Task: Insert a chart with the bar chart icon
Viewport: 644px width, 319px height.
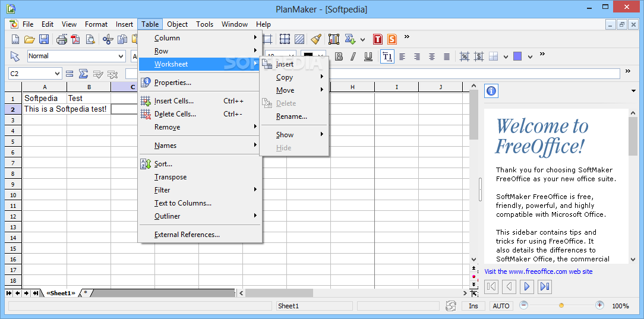Action: point(334,39)
